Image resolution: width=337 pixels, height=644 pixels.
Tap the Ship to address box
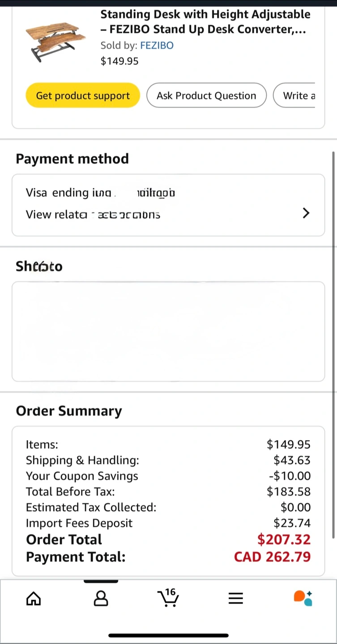pyautogui.click(x=168, y=331)
